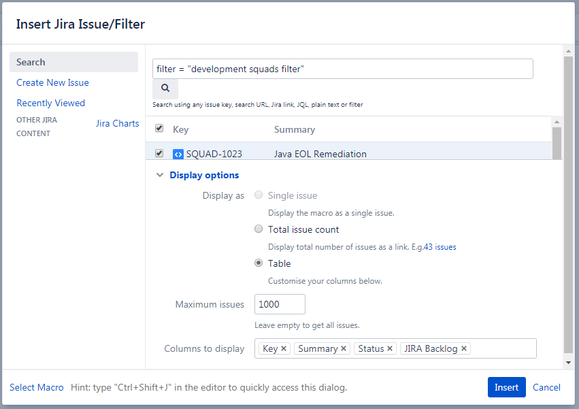Select the Single issue radio option
The image size is (579, 409).
tap(258, 195)
